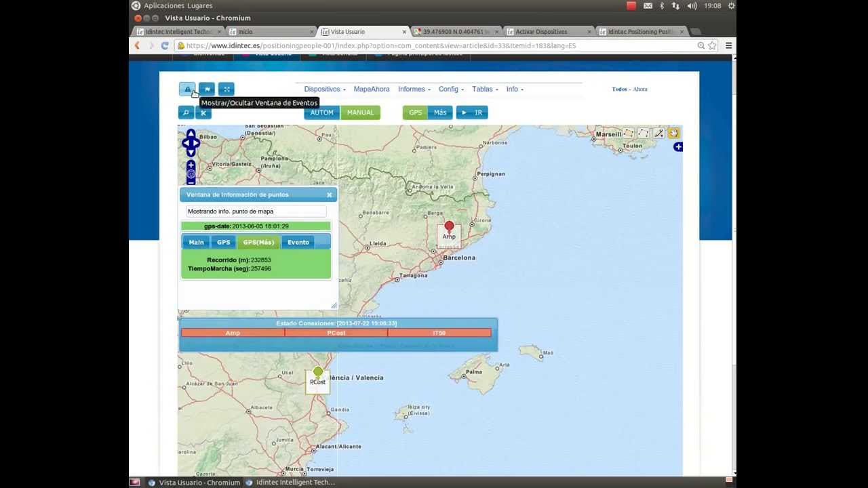Switch to the GPS(Más) tab
The image size is (868, 488).
(258, 242)
